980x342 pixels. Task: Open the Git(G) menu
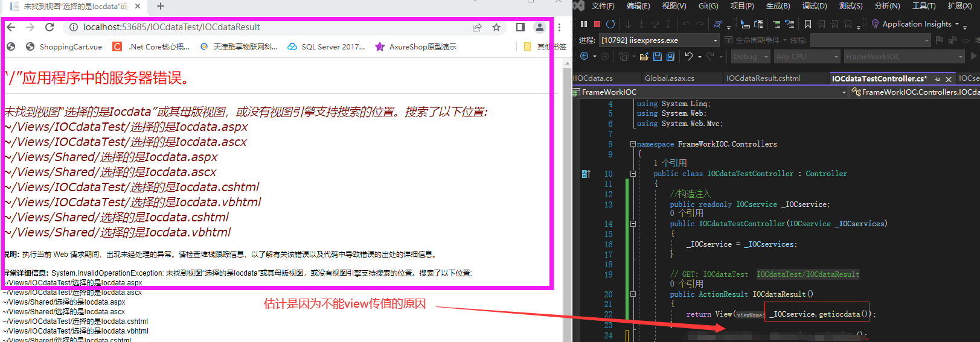click(x=708, y=6)
